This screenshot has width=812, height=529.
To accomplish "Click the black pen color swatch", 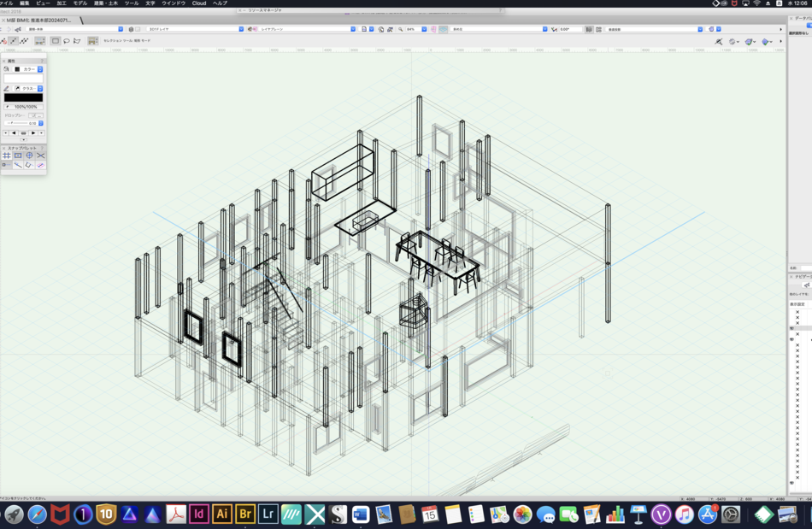I will pos(23,97).
